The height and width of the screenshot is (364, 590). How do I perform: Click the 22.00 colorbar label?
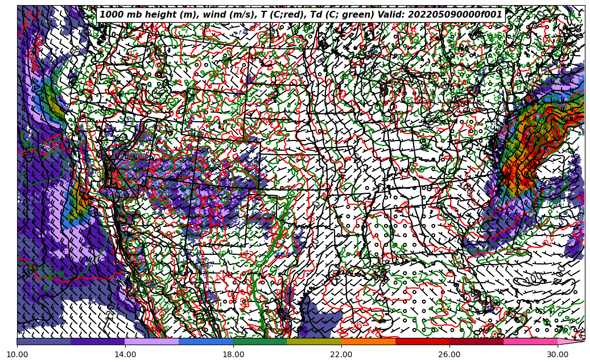point(341,354)
